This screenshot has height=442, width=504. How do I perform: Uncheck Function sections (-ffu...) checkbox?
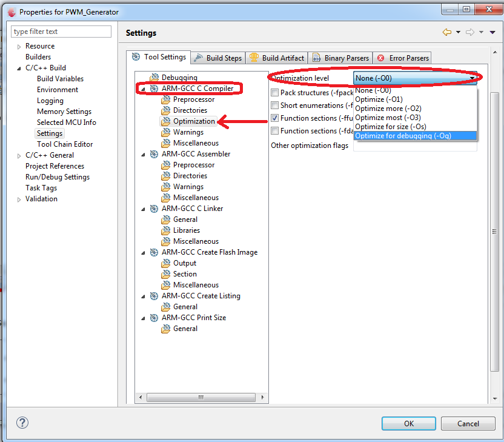point(274,118)
